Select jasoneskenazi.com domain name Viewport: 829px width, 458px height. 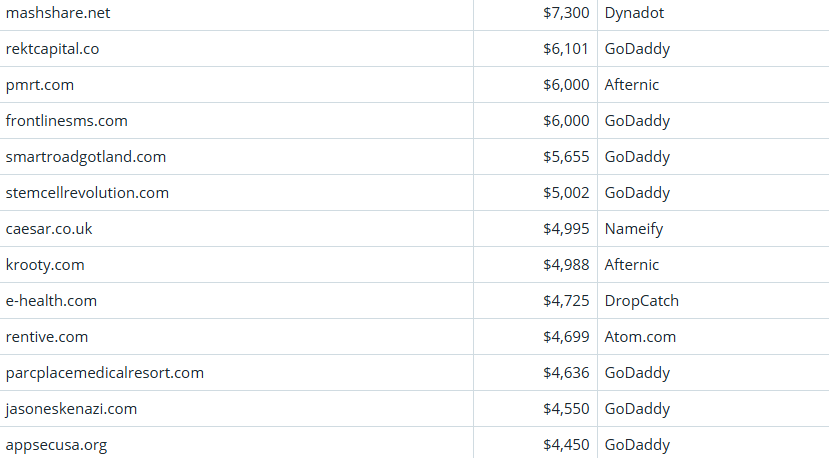(71, 409)
